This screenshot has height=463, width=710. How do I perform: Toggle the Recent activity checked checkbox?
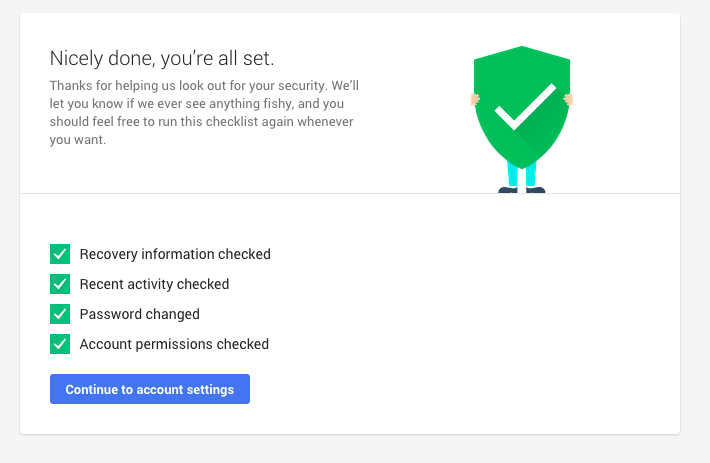59,284
